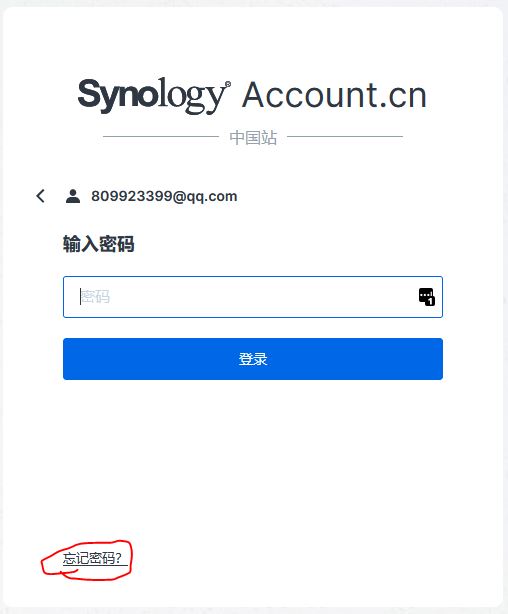Click the registered trademark symbol beside Synology

pos(228,84)
